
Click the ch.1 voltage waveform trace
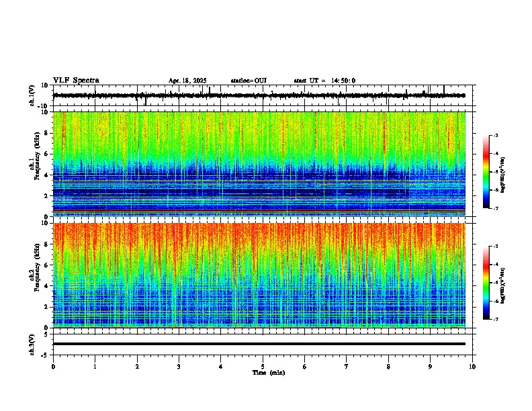pos(259,95)
